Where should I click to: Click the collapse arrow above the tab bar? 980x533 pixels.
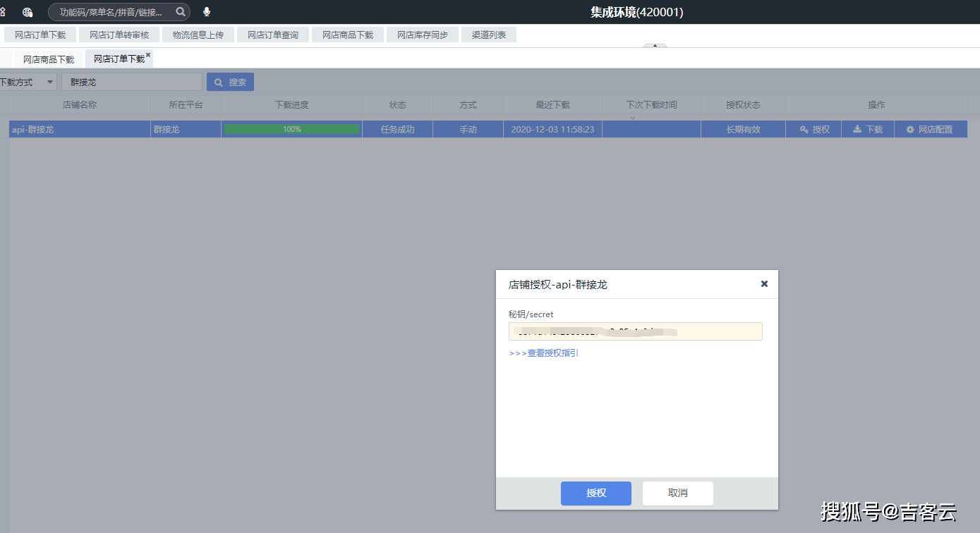(655, 47)
